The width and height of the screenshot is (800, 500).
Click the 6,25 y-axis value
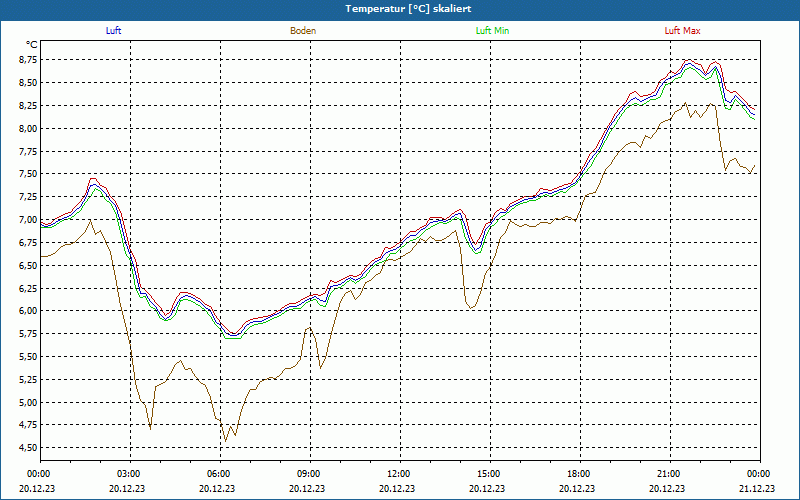[x=27, y=288]
